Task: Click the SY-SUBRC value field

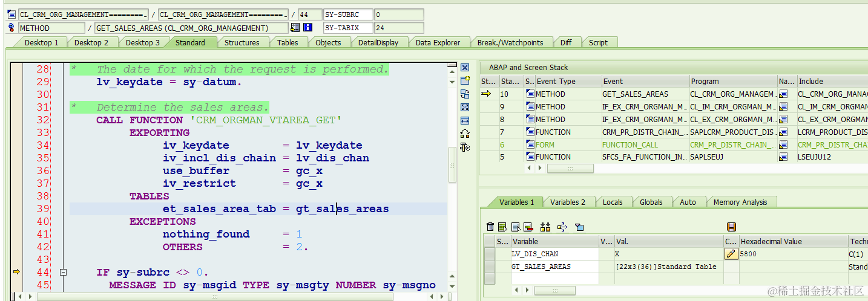Action: click(398, 14)
